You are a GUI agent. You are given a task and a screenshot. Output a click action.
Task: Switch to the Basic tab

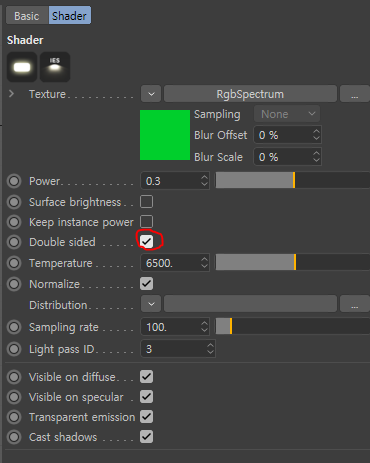click(27, 16)
